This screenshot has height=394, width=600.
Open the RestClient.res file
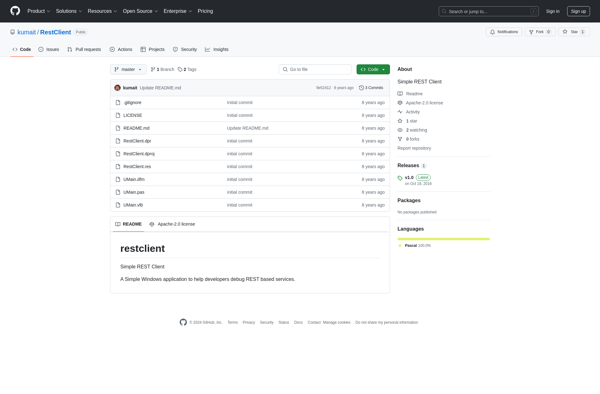pyautogui.click(x=137, y=166)
